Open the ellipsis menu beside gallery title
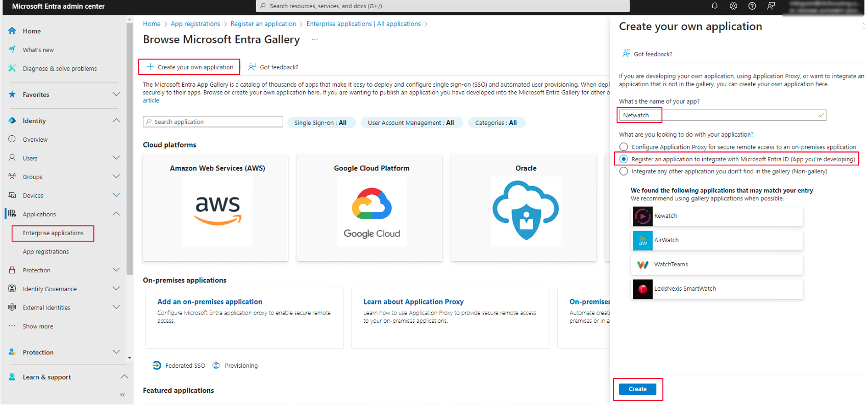Image resolution: width=868 pixels, height=407 pixels. click(315, 39)
